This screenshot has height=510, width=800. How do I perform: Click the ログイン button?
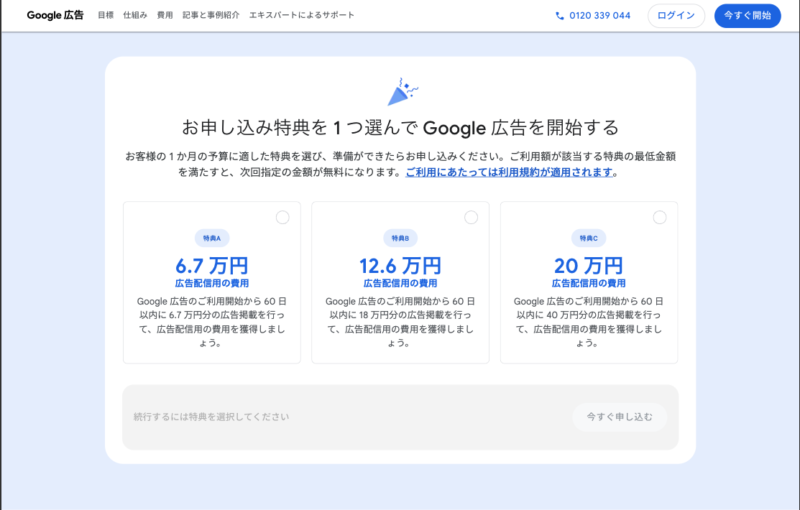click(x=676, y=16)
